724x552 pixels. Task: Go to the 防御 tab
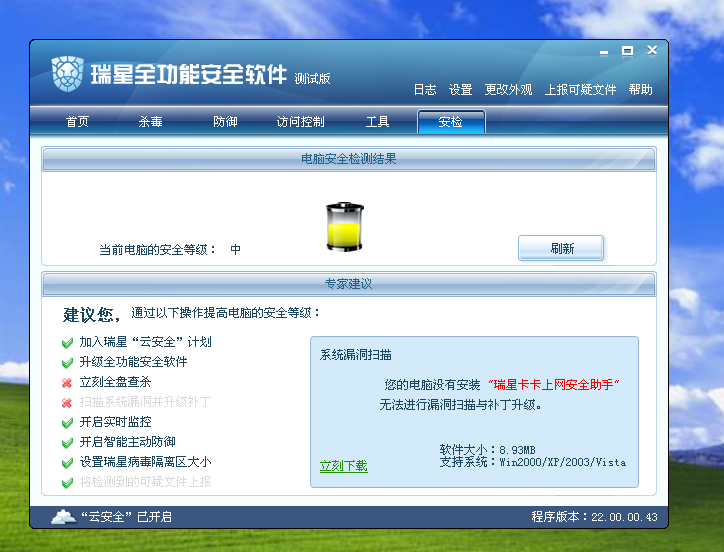click(225, 121)
